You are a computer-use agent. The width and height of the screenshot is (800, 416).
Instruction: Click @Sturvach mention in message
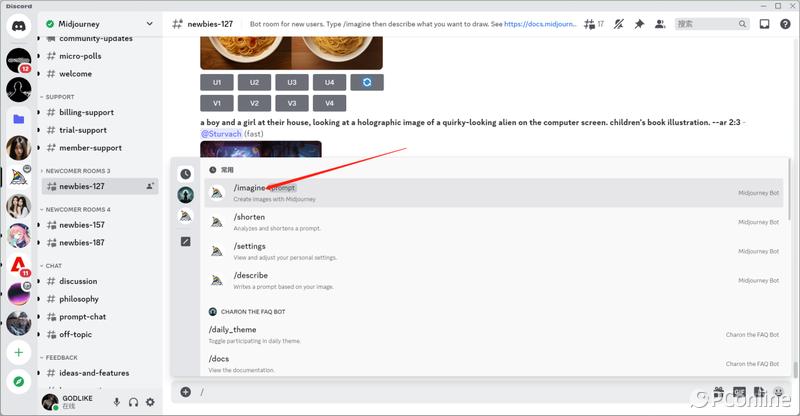(221, 134)
